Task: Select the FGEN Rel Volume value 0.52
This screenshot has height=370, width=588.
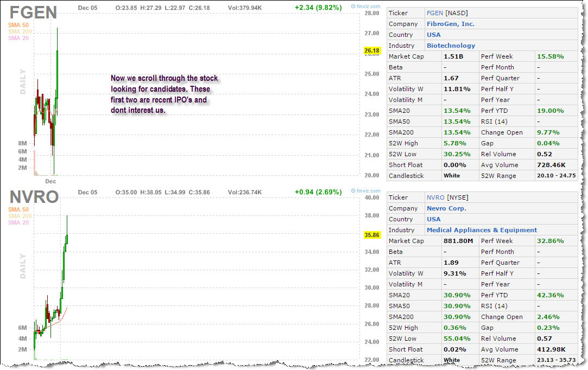Action: pos(544,155)
